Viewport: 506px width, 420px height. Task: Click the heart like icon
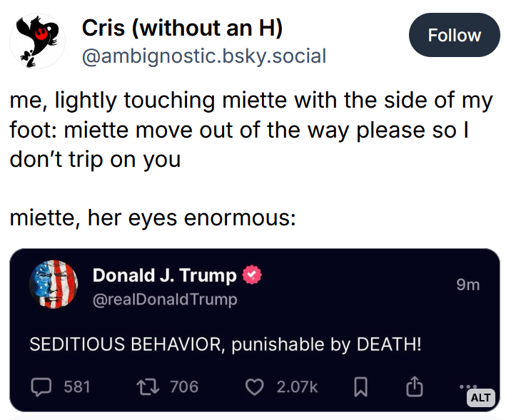[x=254, y=386]
